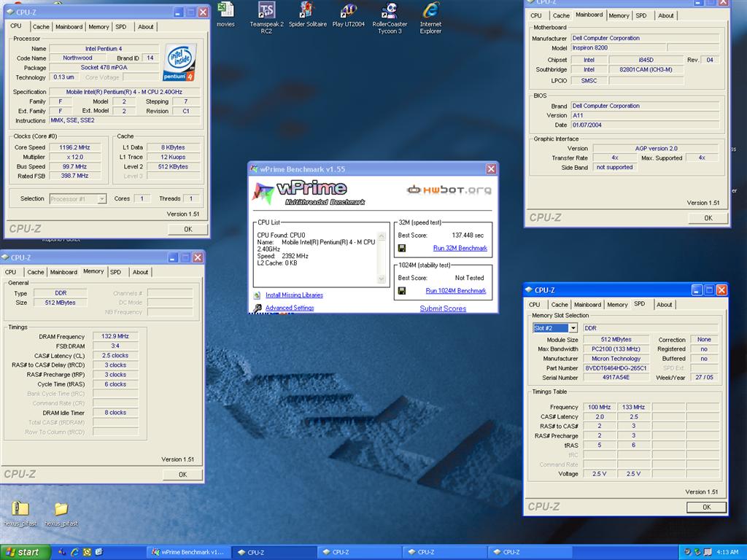The height and width of the screenshot is (560, 747).
Task: Click the fourth quick launch icon on the taskbar
Action: coord(98,553)
